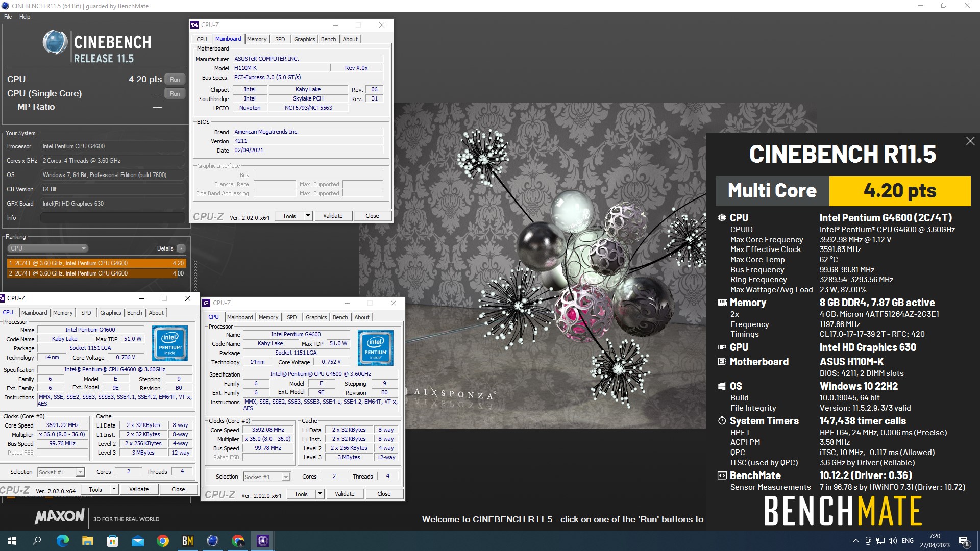Select ranking row 1 with score 4.20
The height and width of the screenshot is (551, 980).
point(96,263)
